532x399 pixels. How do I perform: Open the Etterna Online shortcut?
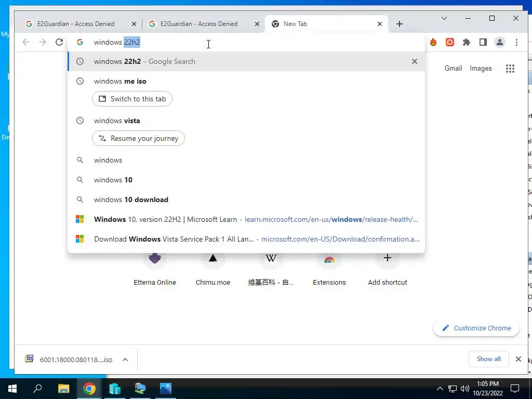(x=155, y=270)
